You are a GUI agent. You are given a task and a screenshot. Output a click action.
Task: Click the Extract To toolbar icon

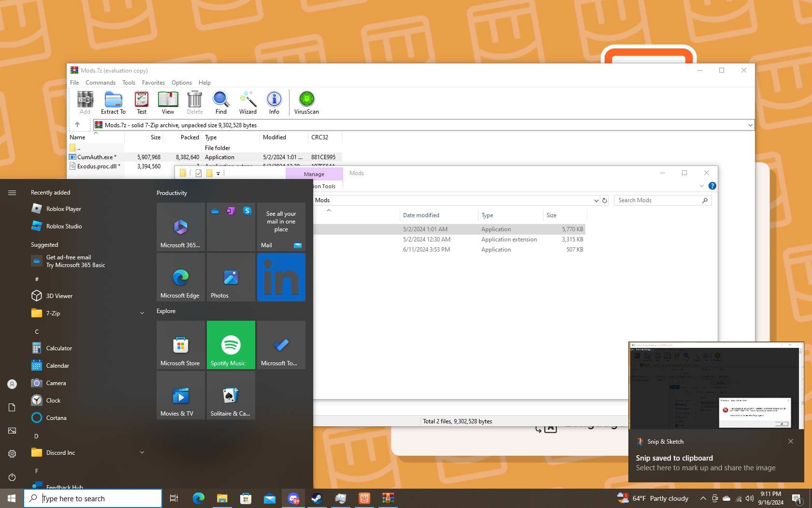(113, 103)
